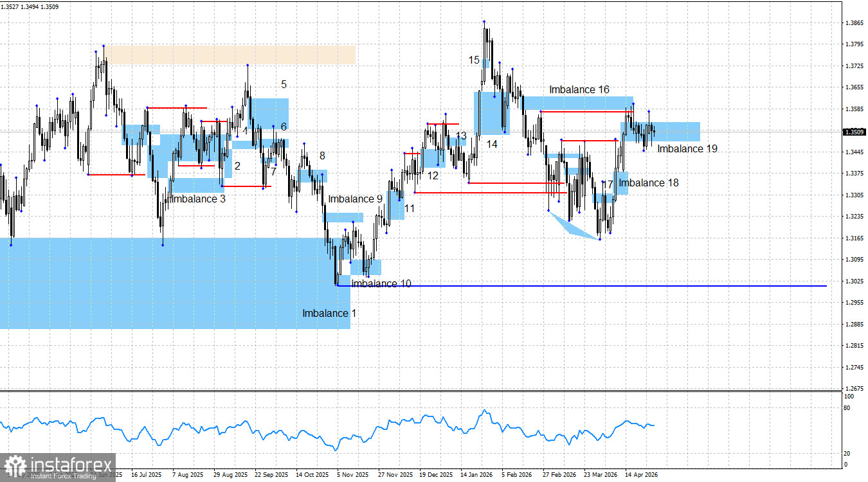Viewport: 868px width, 482px height.
Task: Click the current price tag 1.3509
Action: (854, 133)
